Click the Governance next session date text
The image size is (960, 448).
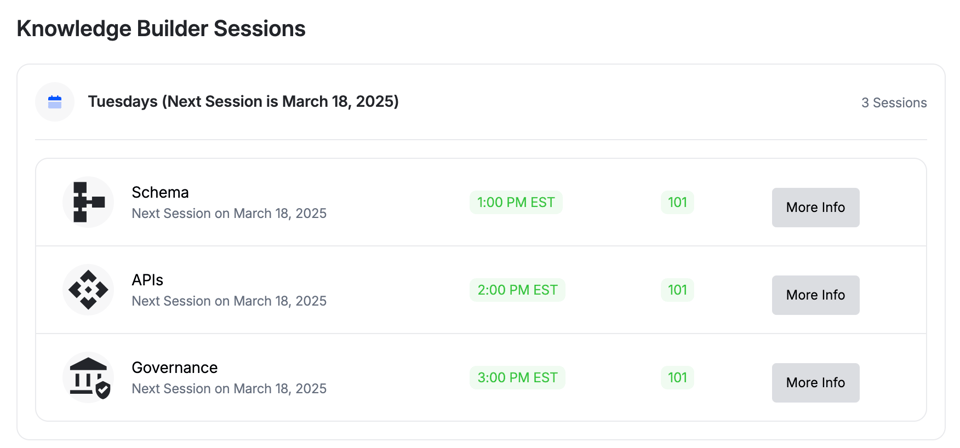coord(229,388)
